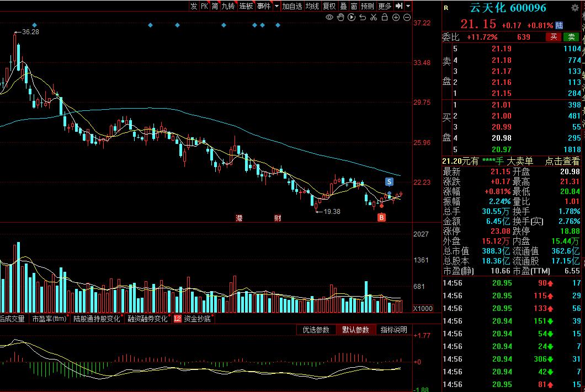This screenshot has width=585, height=392.
Task: Toggle chart visibility eye icon
Action: coord(329,18)
